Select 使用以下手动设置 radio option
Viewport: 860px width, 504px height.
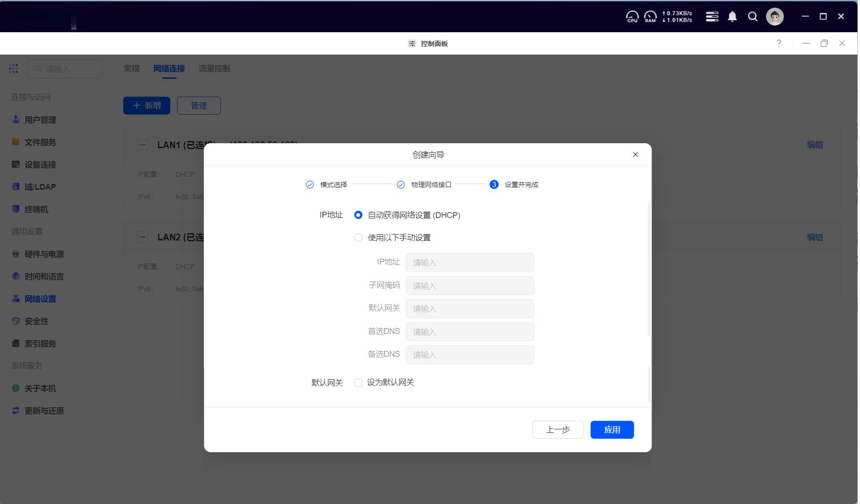point(358,237)
